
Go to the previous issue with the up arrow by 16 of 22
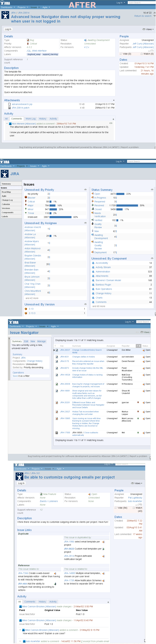(154, 13)
